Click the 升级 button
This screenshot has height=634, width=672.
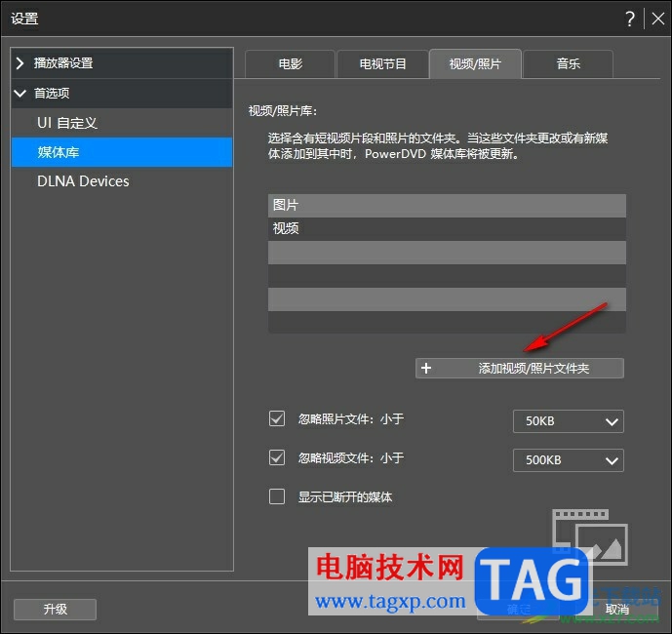pyautogui.click(x=55, y=610)
